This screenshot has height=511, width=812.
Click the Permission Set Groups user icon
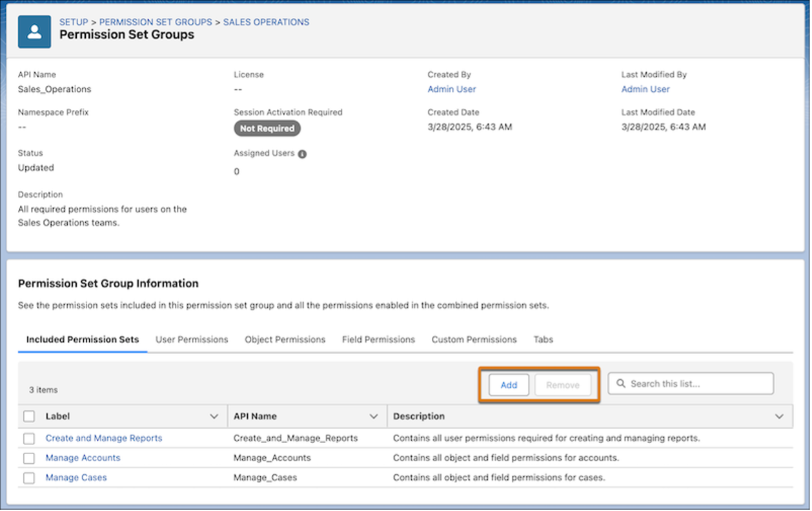(34, 32)
